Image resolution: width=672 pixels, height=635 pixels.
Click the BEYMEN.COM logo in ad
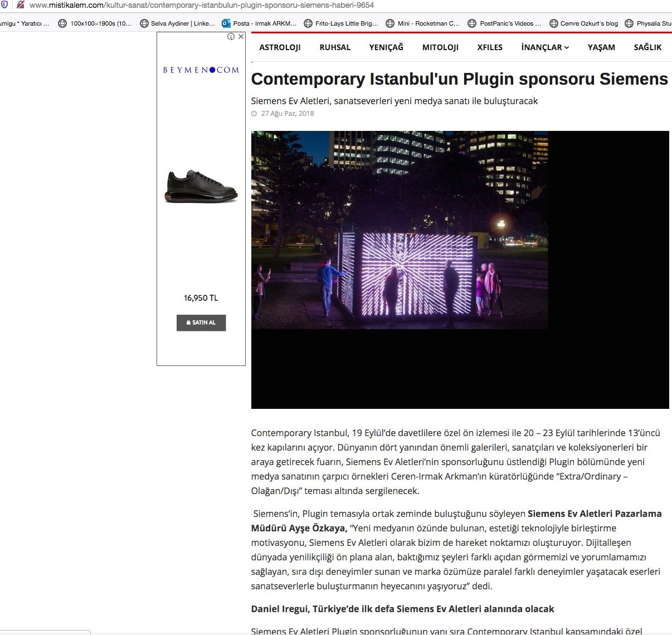[x=201, y=70]
